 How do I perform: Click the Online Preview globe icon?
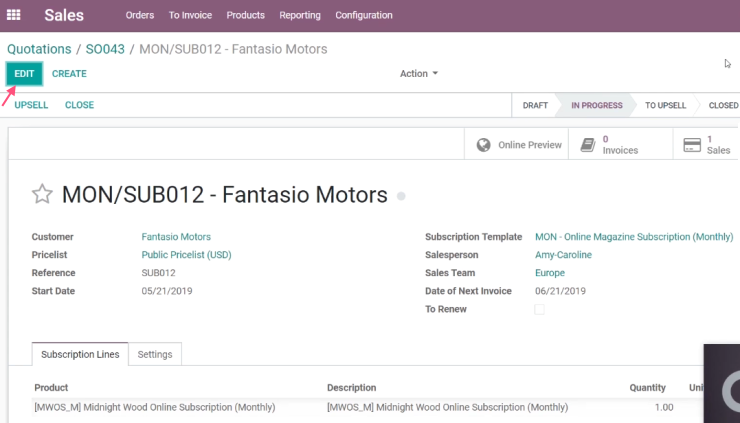[483, 145]
